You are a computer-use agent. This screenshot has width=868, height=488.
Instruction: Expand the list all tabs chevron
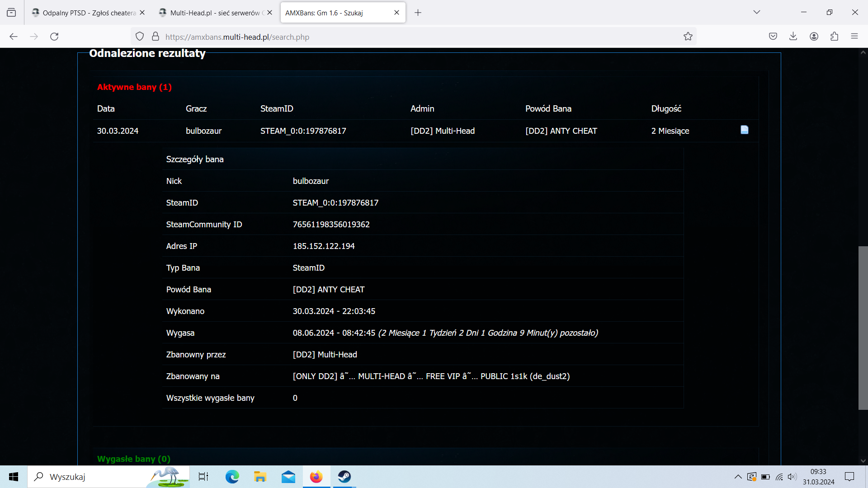click(x=756, y=12)
